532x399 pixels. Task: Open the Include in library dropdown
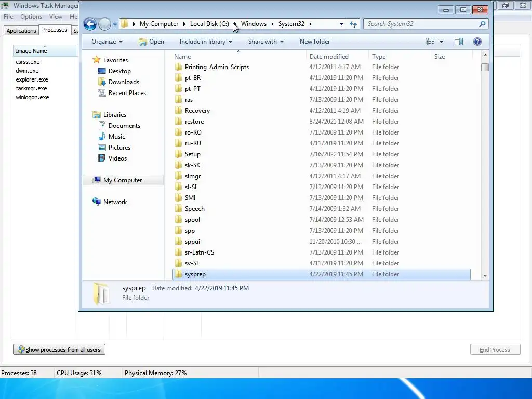206,42
